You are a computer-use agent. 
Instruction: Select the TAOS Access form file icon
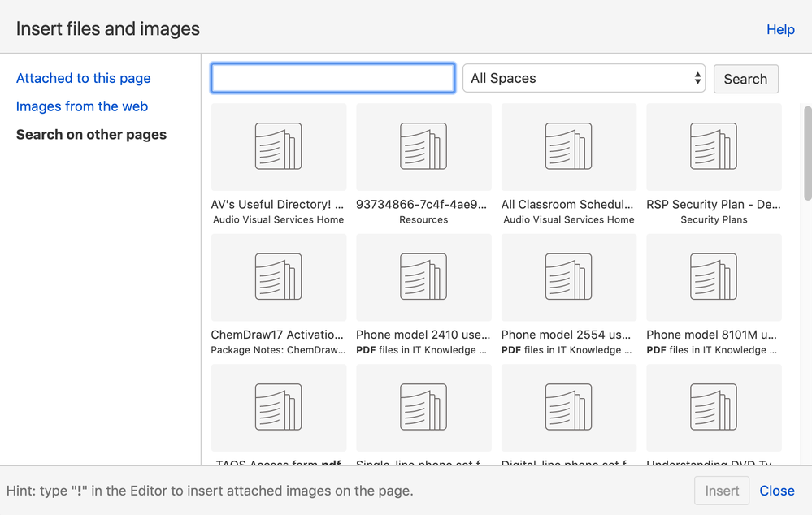point(279,407)
